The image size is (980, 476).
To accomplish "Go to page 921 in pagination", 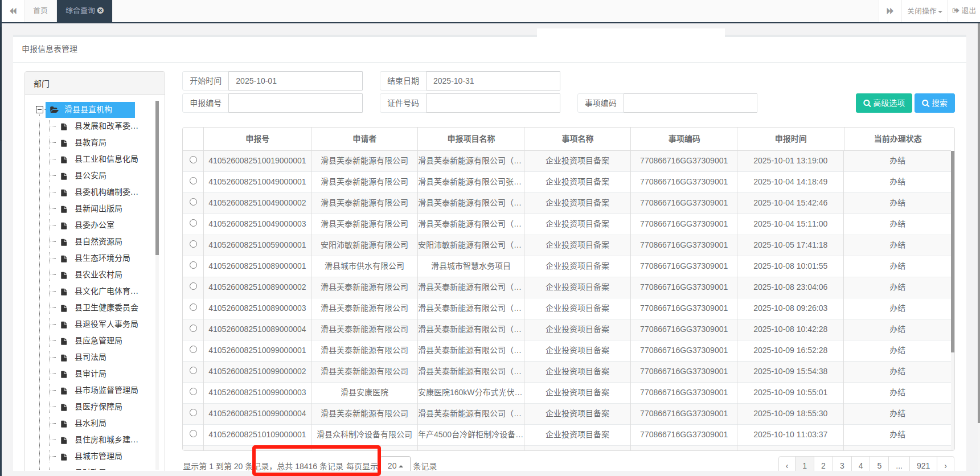I will (923, 466).
